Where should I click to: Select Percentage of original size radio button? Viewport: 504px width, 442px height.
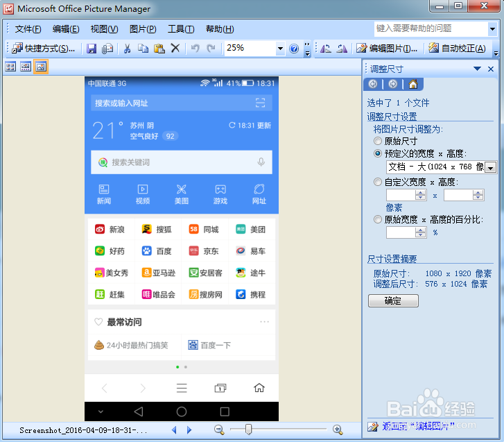click(378, 219)
